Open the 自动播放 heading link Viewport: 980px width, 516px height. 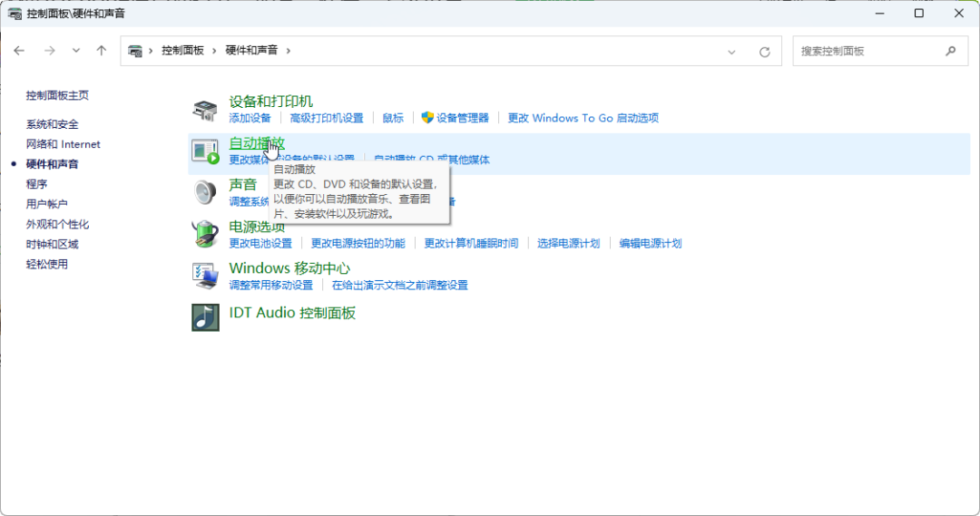click(257, 143)
